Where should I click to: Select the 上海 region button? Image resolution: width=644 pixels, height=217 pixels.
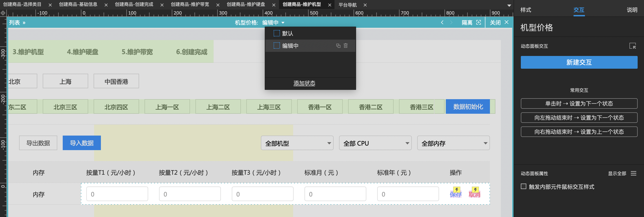coord(65,81)
